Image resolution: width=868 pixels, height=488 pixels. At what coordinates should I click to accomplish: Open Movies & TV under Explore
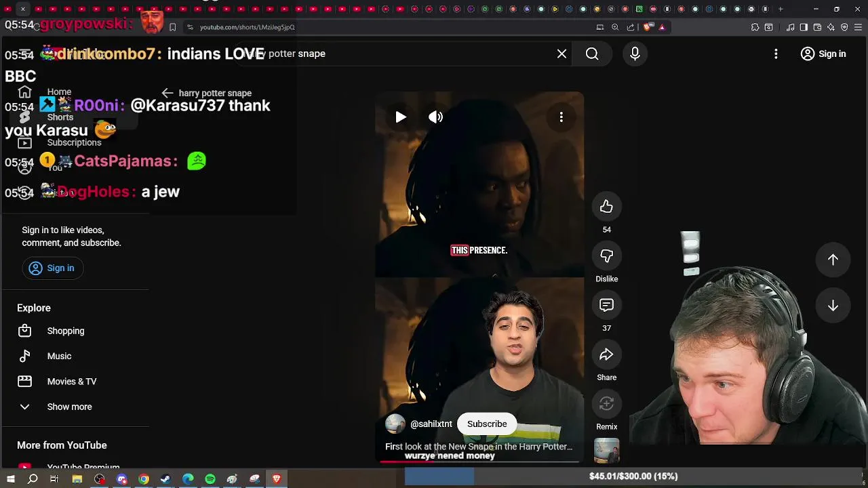click(75, 382)
